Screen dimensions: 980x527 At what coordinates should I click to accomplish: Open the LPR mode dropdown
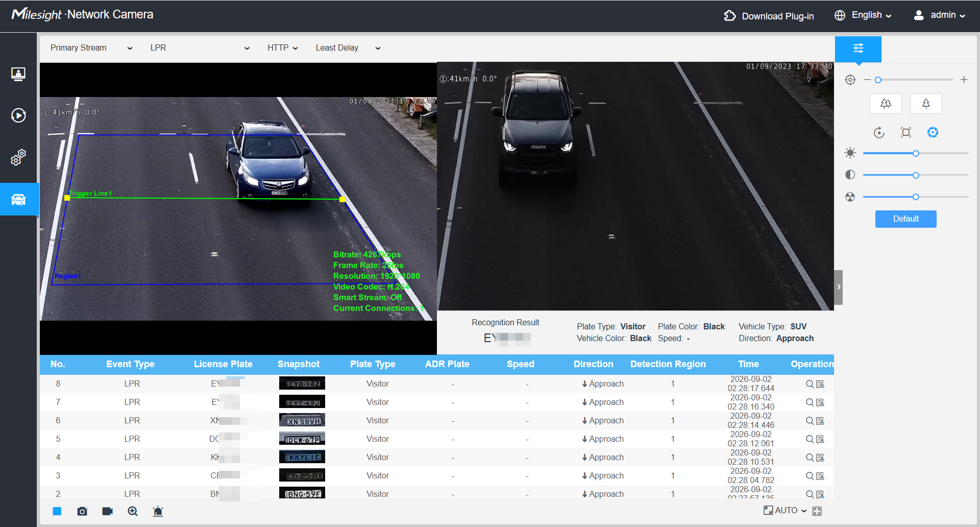coord(200,48)
